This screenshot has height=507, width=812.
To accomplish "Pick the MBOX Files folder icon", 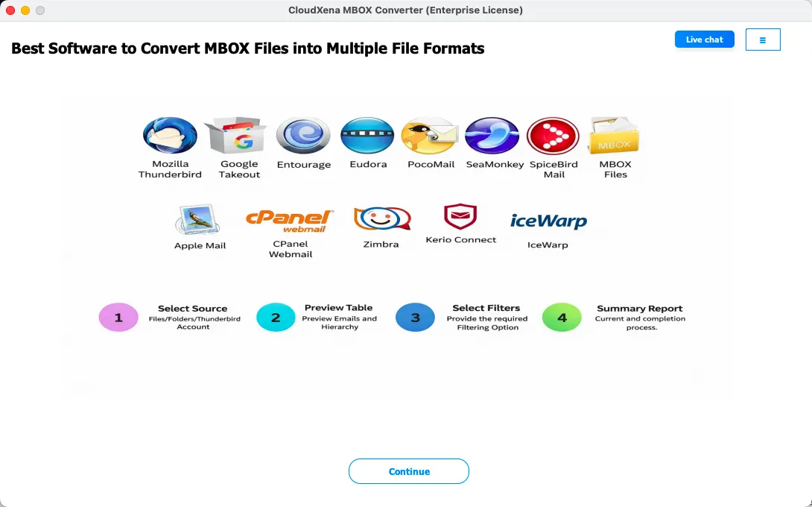I will point(615,136).
